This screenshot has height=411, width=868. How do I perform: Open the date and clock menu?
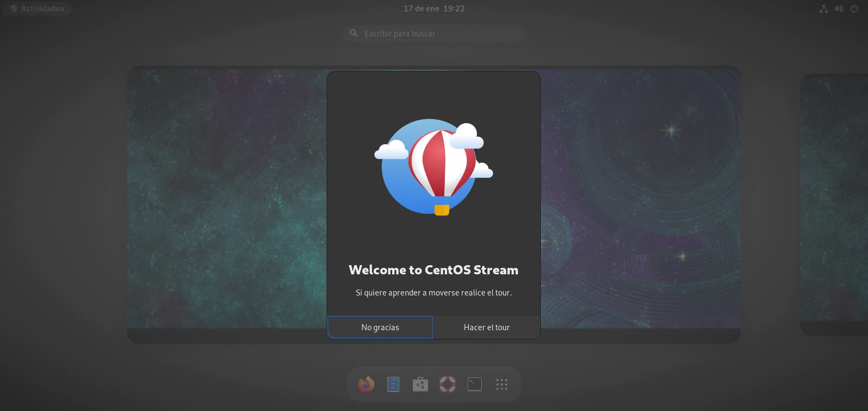[434, 9]
